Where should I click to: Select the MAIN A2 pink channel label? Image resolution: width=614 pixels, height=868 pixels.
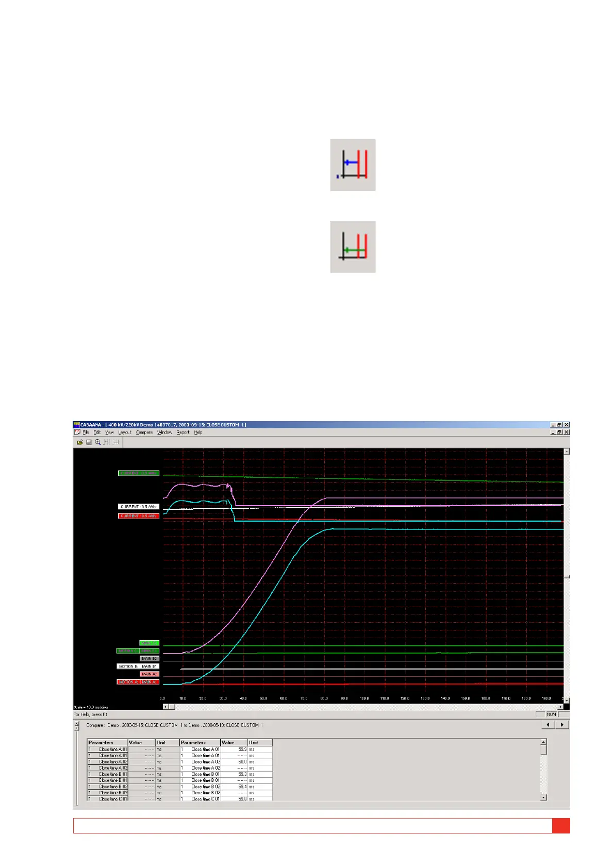150,674
